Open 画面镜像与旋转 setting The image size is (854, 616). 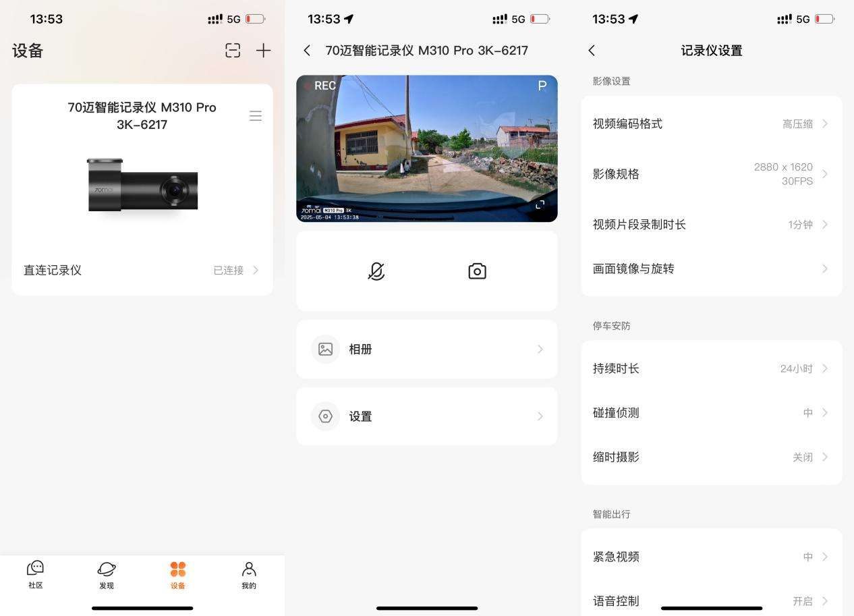pyautogui.click(x=712, y=269)
